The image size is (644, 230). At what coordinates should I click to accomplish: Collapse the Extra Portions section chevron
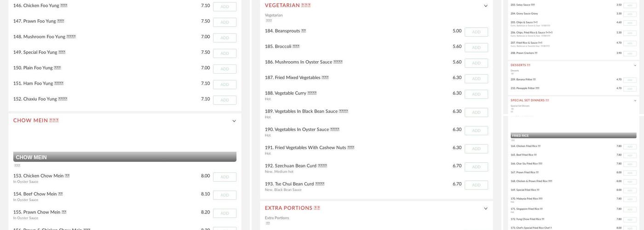pos(486,209)
